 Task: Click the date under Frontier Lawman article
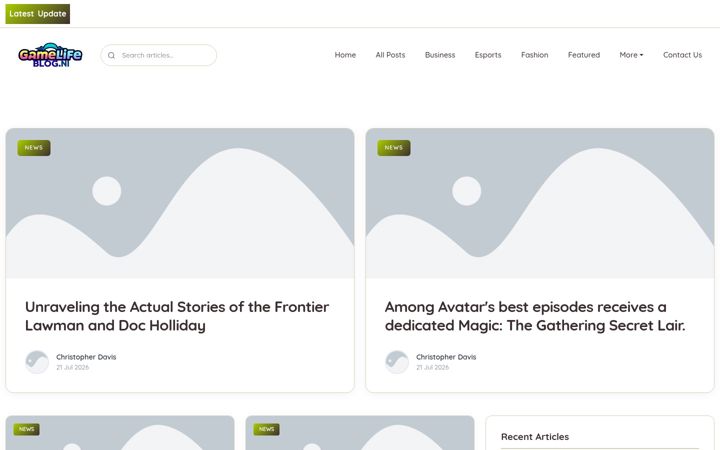click(73, 367)
